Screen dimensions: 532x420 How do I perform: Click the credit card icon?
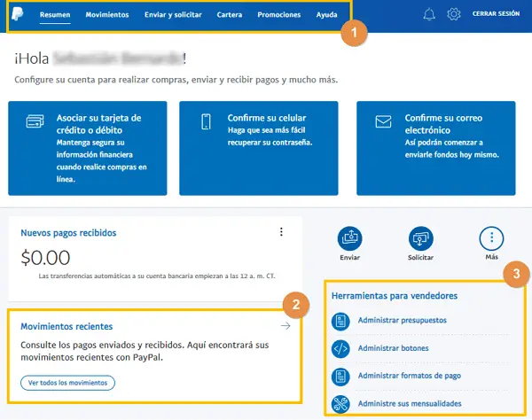35,121
